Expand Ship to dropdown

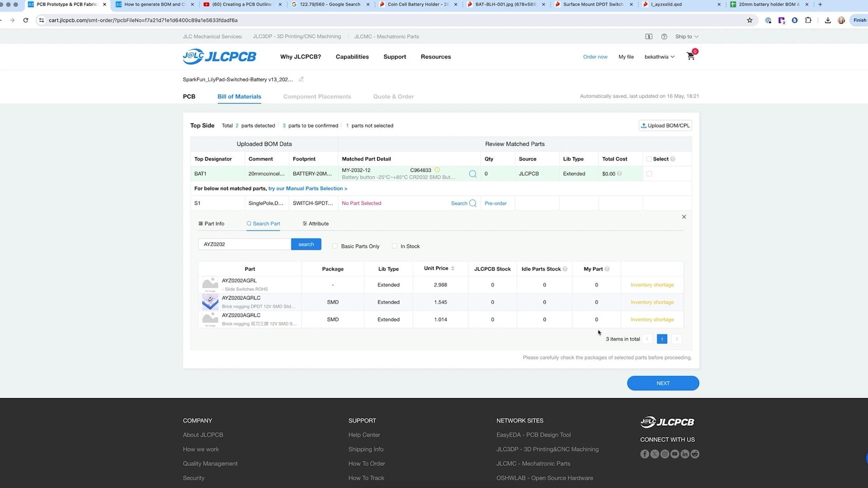(x=687, y=37)
